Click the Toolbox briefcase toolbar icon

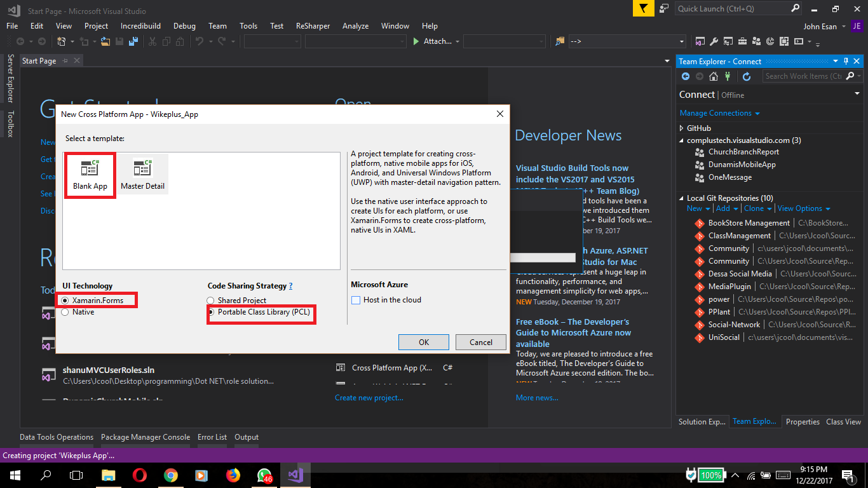(x=742, y=41)
